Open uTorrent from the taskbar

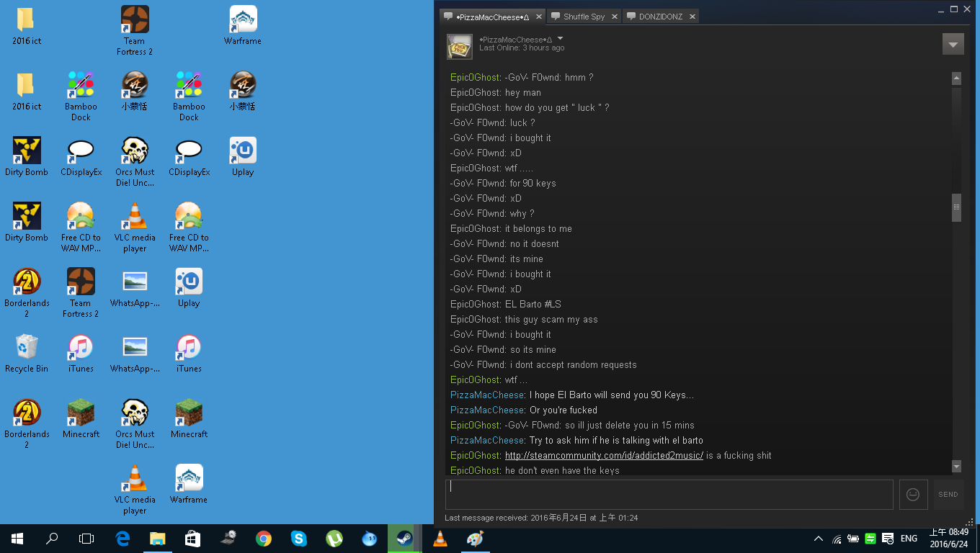(x=334, y=539)
